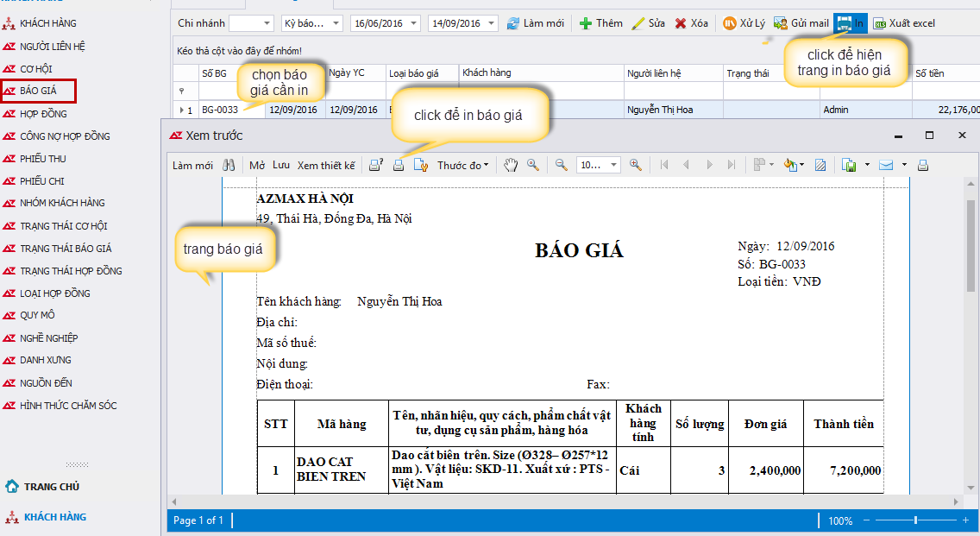Click Gửi mail button
Screen dimensions: 980x536
click(801, 23)
